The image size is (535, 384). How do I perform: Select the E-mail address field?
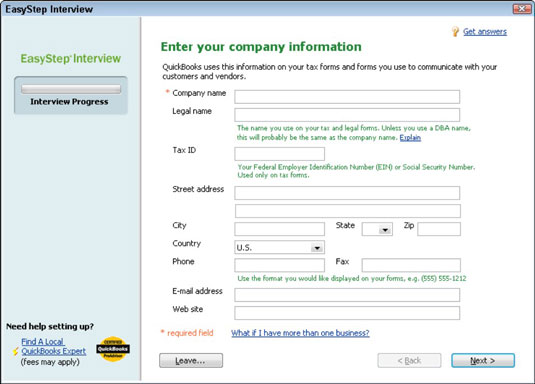[x=347, y=295]
